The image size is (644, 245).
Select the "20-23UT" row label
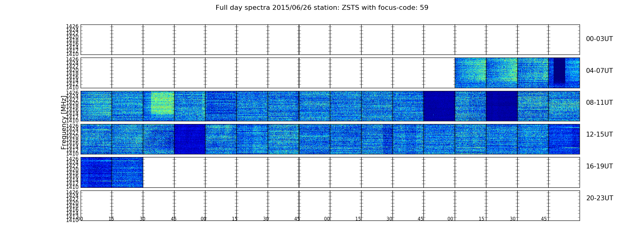[x=600, y=198]
